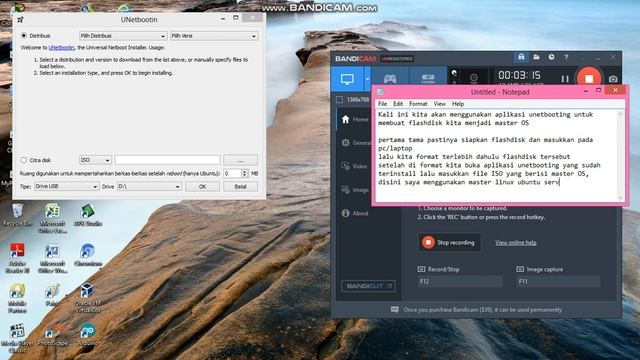Image resolution: width=640 pixels, height=360 pixels.
Task: Select the Oracle VM VirtualBox desktop shortcut
Action: pos(88,298)
